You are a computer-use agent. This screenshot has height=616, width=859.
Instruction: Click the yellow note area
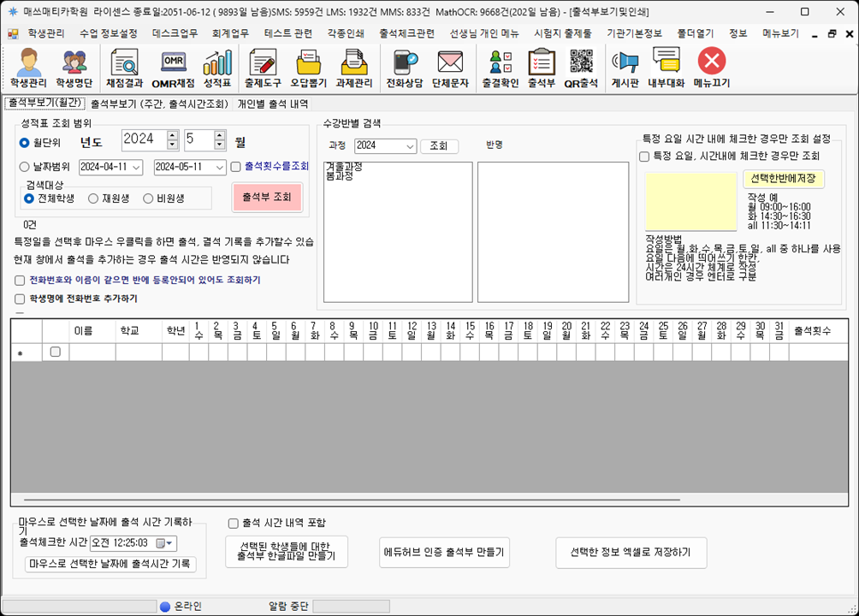[x=690, y=201]
